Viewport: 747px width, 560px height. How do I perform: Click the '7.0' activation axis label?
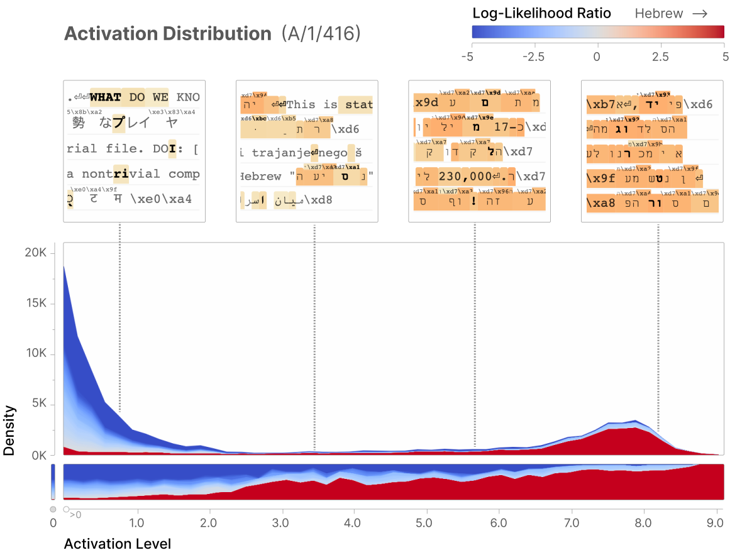[x=572, y=523]
